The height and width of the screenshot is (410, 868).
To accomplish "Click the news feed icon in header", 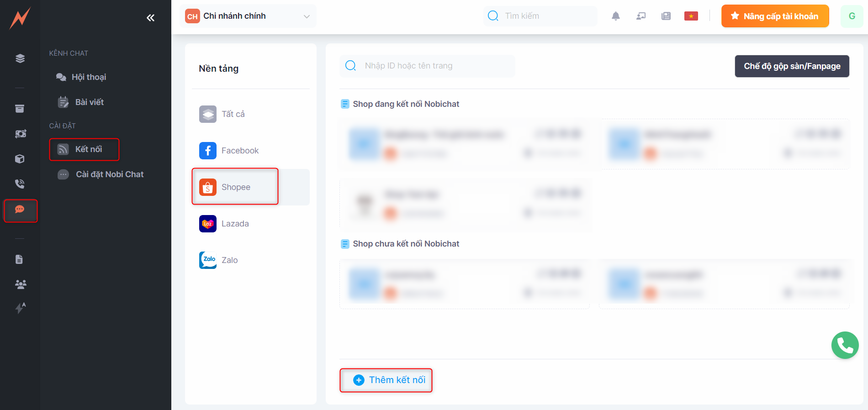I will 666,16.
